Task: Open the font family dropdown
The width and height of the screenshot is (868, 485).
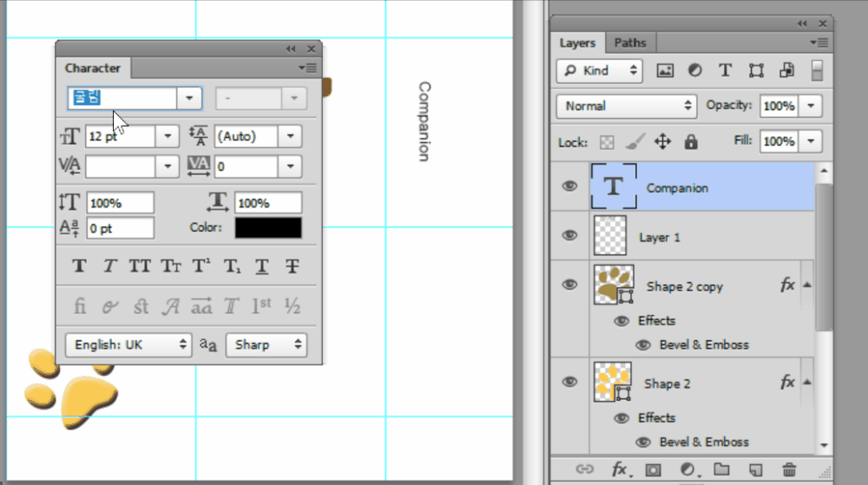Action: (x=189, y=98)
